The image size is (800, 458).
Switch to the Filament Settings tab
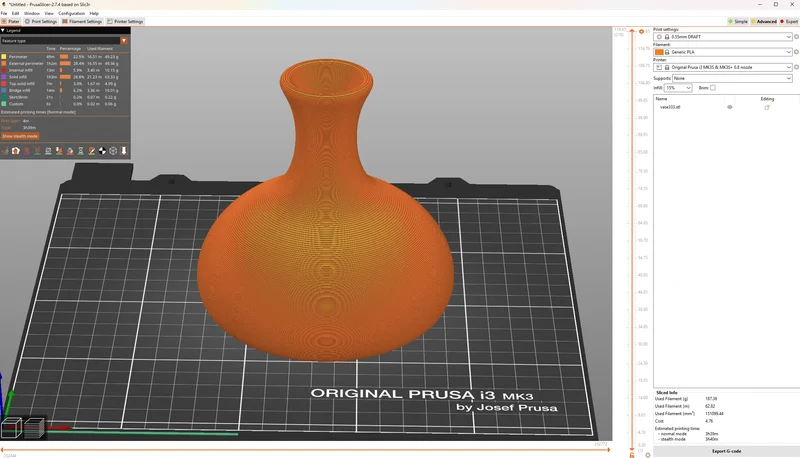pyautogui.click(x=82, y=21)
